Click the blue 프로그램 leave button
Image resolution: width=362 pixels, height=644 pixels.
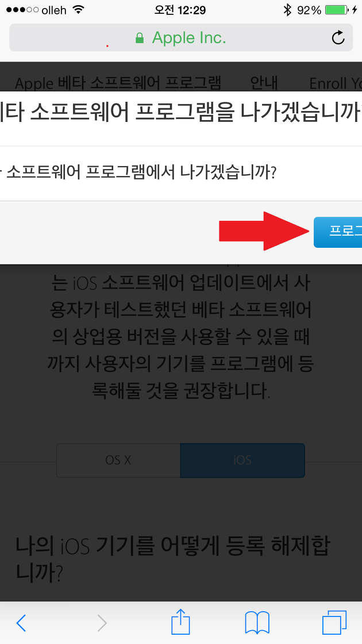pos(338,232)
